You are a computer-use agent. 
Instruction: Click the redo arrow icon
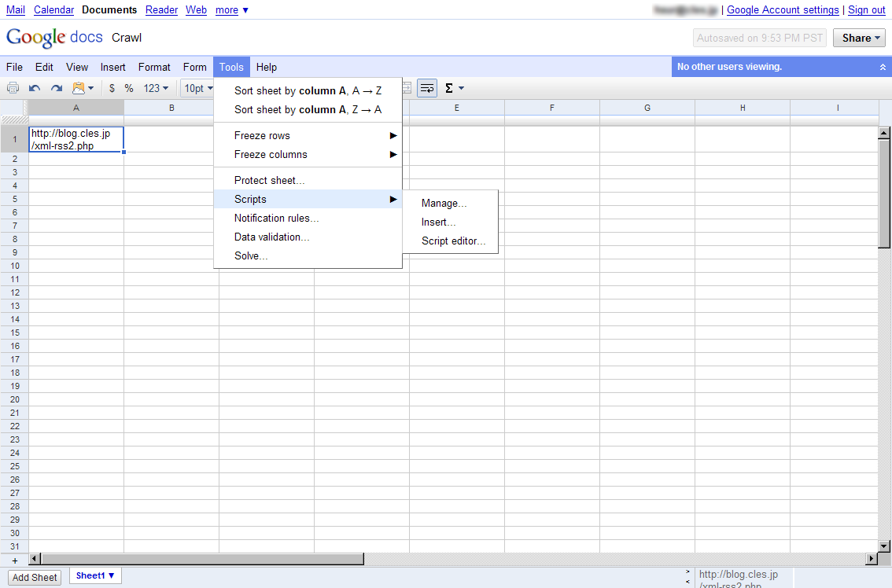click(57, 88)
